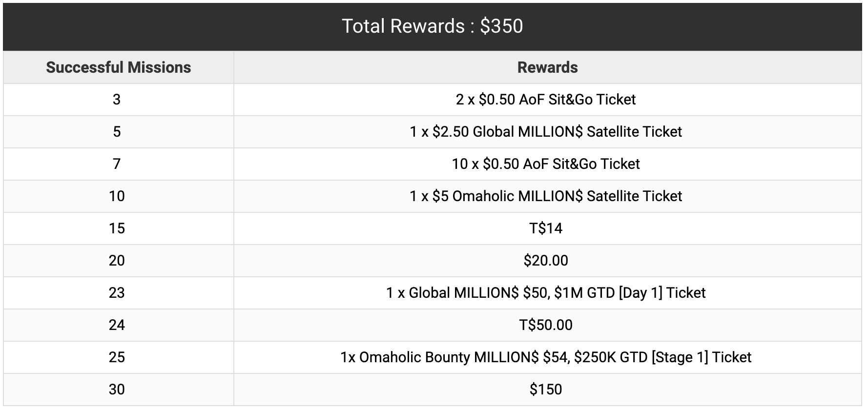868x412 pixels.
Task: Click the 23 successful missions cell
Action: pyautogui.click(x=117, y=293)
